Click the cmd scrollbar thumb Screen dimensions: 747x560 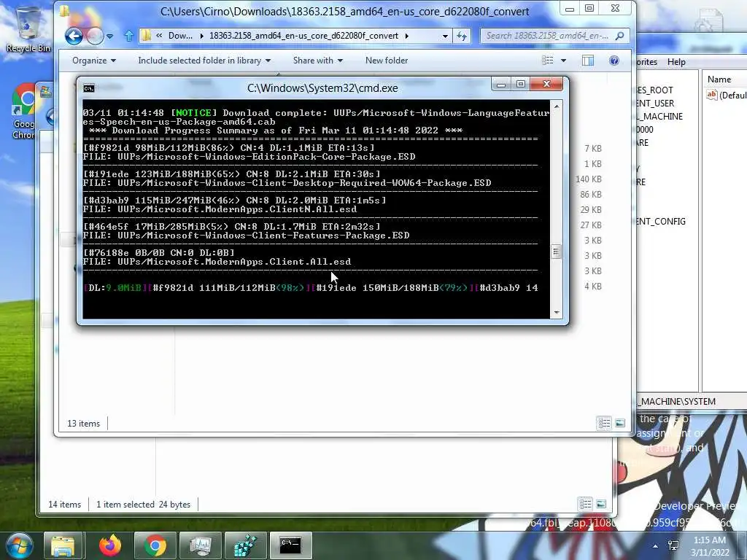point(555,252)
